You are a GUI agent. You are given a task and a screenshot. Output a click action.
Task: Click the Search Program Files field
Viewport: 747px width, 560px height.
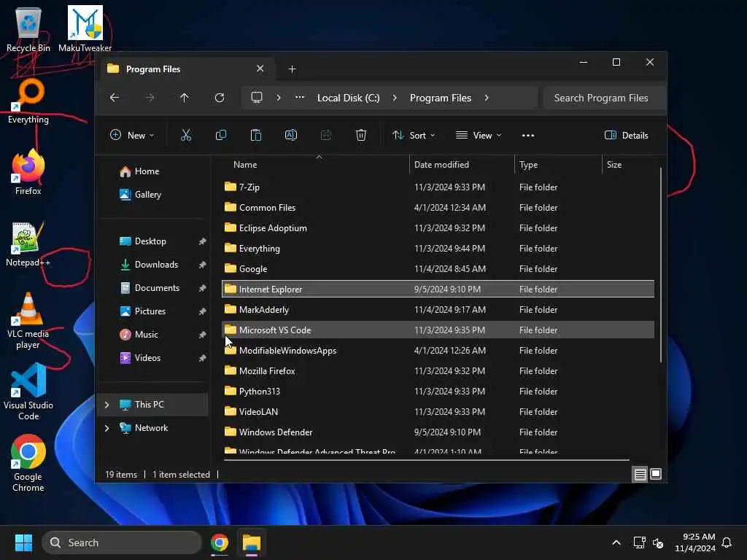coord(605,98)
